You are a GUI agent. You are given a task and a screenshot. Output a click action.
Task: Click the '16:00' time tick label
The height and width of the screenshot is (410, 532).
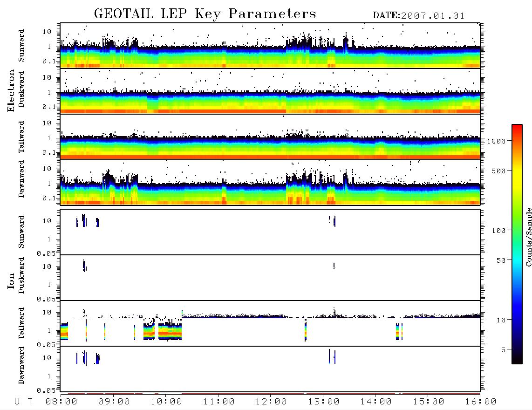tap(481, 402)
